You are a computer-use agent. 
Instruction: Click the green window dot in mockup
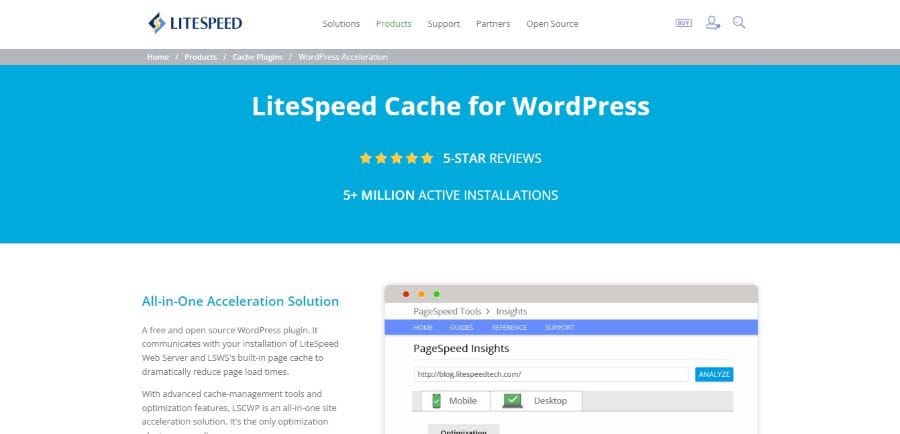click(436, 294)
